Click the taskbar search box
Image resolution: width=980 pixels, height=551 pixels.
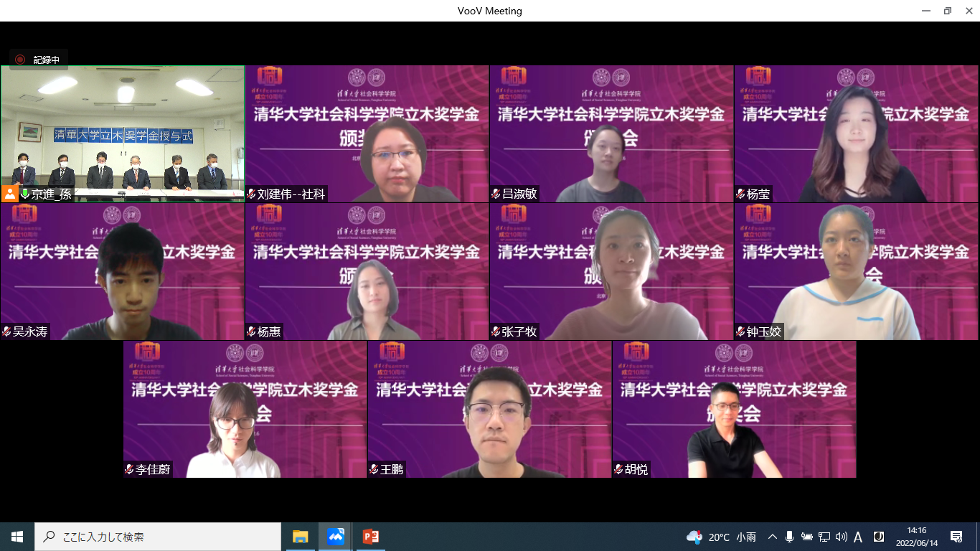pyautogui.click(x=158, y=537)
